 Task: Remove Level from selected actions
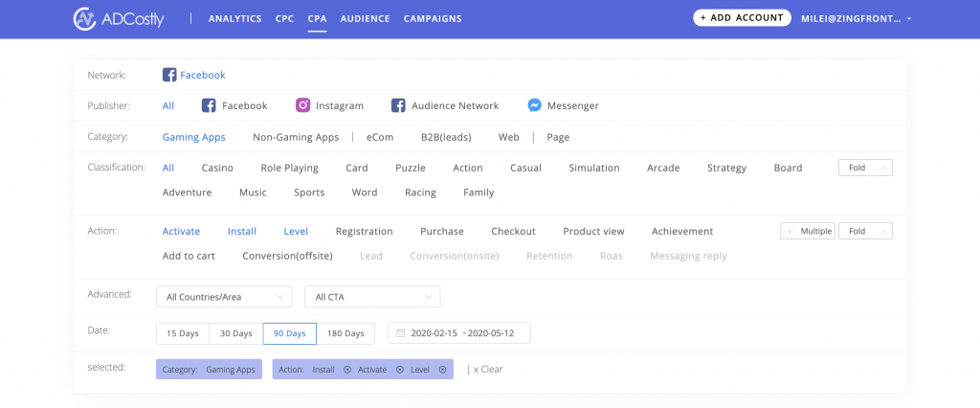pos(442,370)
